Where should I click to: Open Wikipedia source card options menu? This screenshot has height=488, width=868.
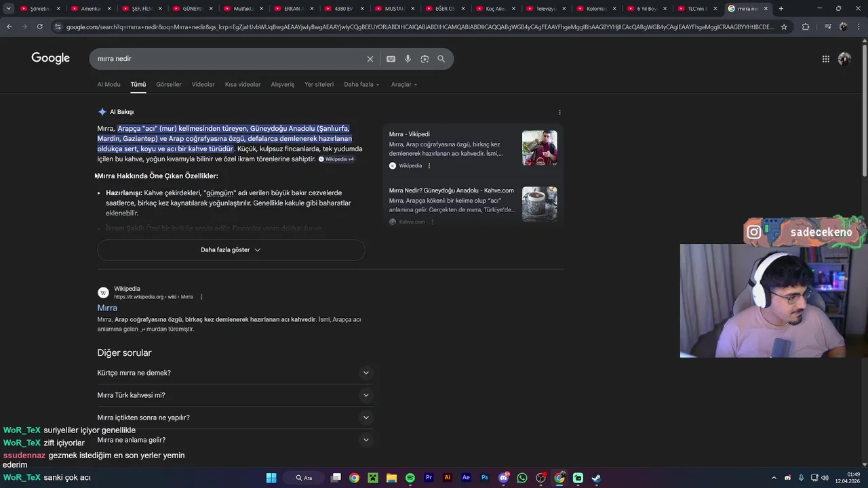(x=429, y=166)
